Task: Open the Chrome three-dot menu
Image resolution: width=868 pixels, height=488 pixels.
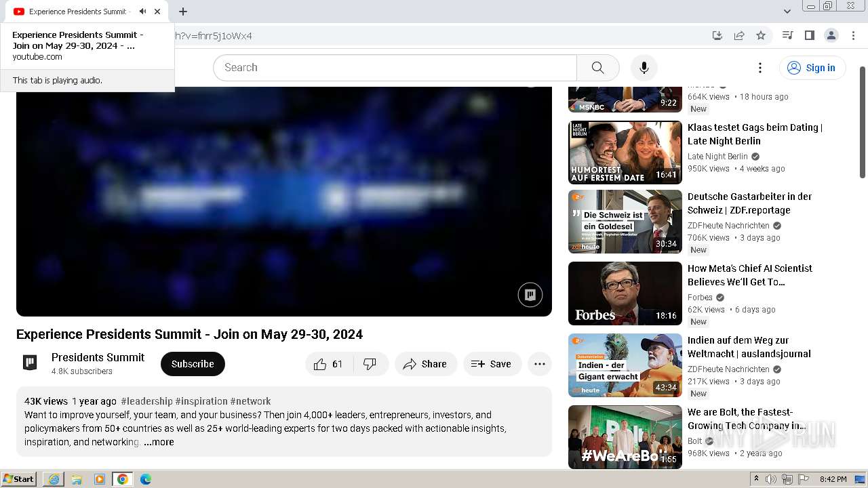Action: point(852,35)
